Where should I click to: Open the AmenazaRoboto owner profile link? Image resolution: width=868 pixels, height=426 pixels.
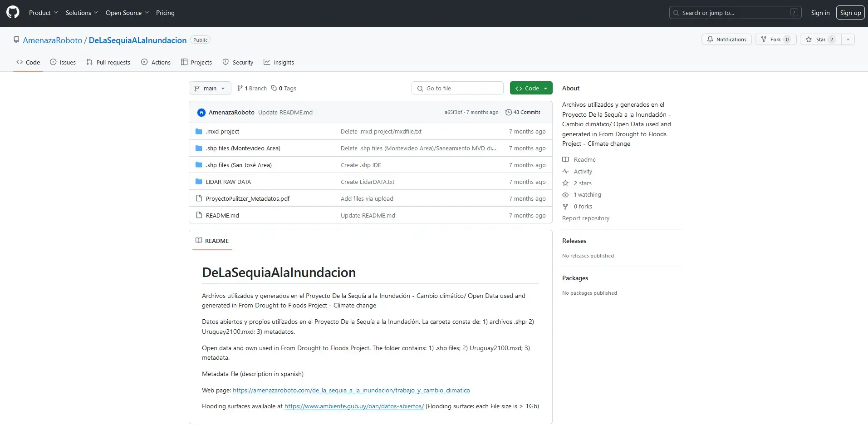[53, 40]
